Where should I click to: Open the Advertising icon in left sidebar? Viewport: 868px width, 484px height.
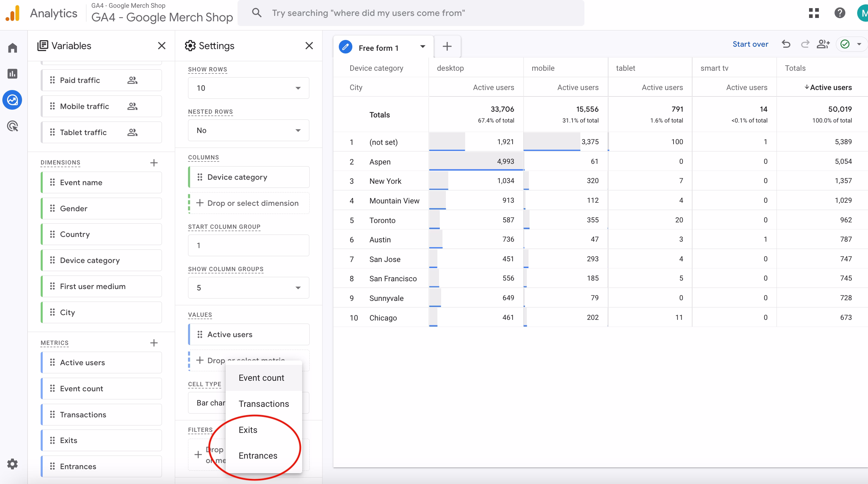13,126
